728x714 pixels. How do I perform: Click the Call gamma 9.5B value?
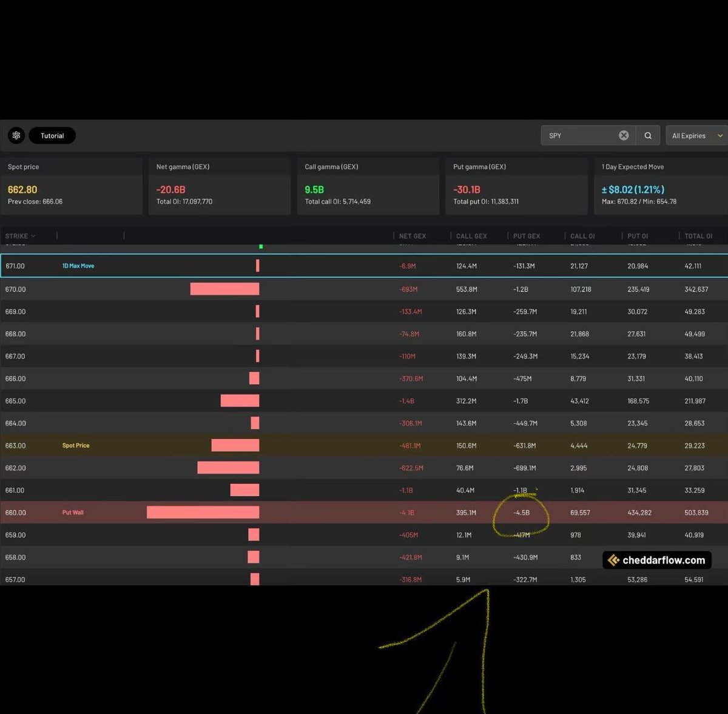[314, 190]
